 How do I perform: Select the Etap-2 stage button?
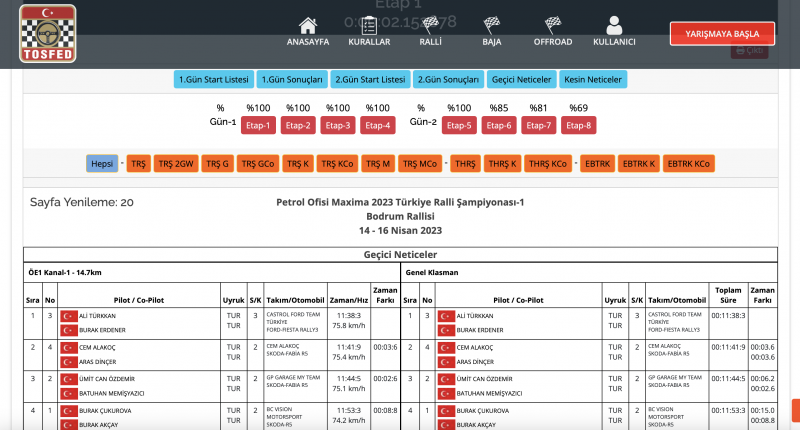tap(298, 125)
